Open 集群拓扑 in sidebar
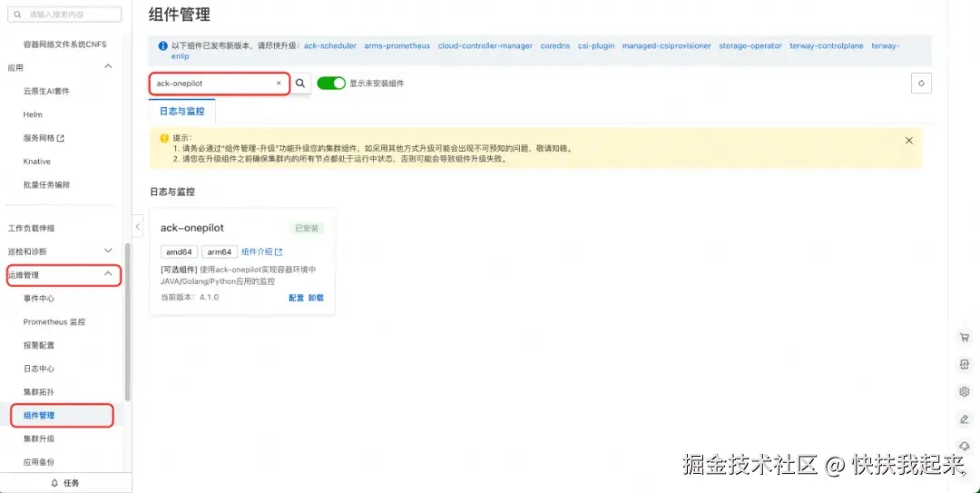The image size is (980, 493). [x=39, y=391]
